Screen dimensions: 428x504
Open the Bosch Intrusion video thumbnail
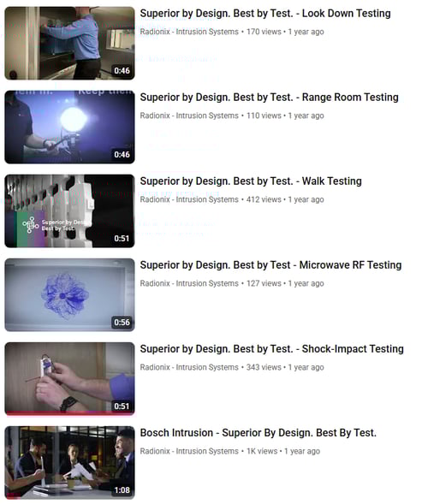pyautogui.click(x=69, y=463)
